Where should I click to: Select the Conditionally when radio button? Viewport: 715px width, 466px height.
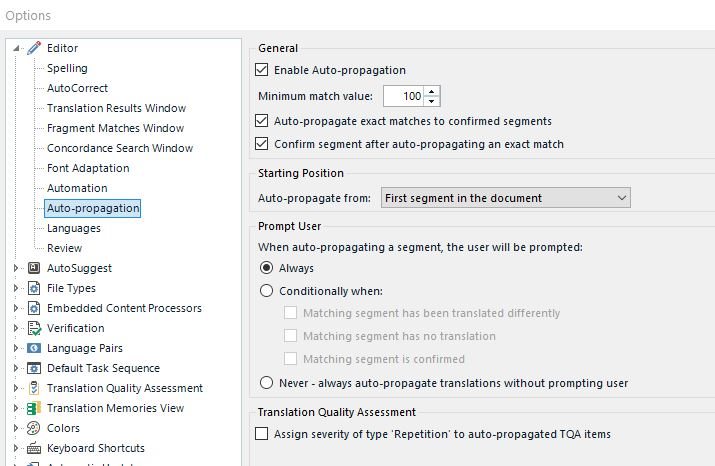pyautogui.click(x=266, y=291)
